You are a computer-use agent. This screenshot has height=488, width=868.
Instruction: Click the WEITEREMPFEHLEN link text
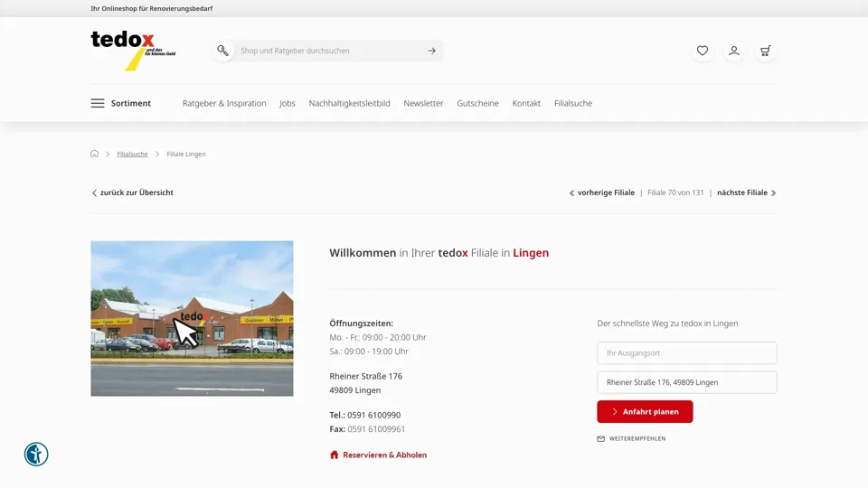click(x=637, y=439)
